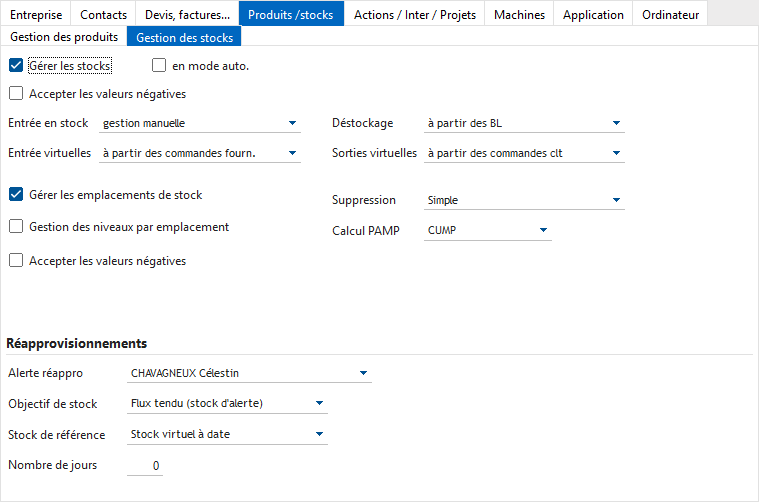The width and height of the screenshot is (759, 502).
Task: Select the Actions / Inter / Projets tab
Action: tap(415, 14)
